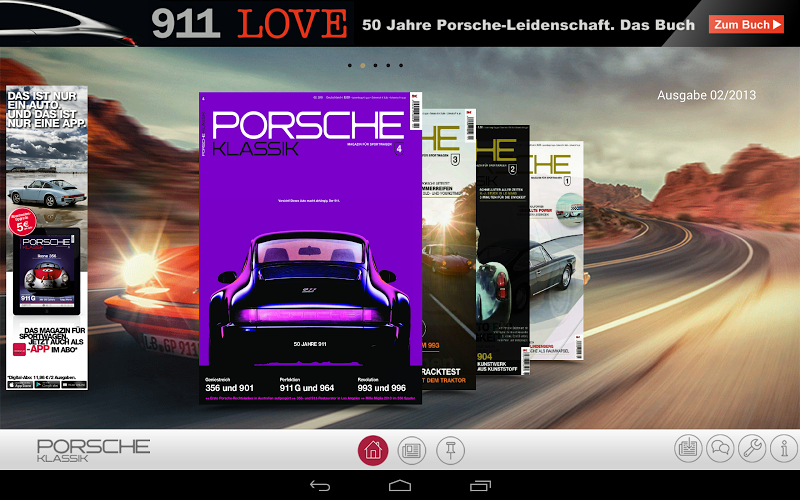Image resolution: width=800 pixels, height=500 pixels.
Task: Tap the Android home button
Action: [x=399, y=485]
